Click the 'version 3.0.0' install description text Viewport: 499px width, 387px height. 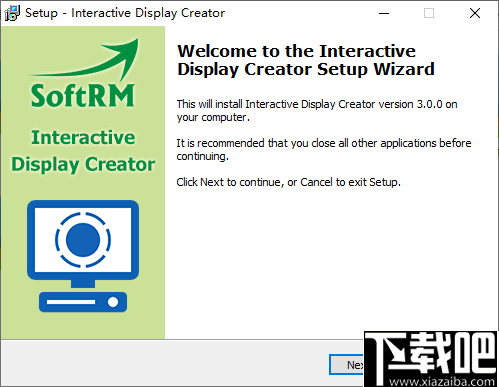click(317, 111)
